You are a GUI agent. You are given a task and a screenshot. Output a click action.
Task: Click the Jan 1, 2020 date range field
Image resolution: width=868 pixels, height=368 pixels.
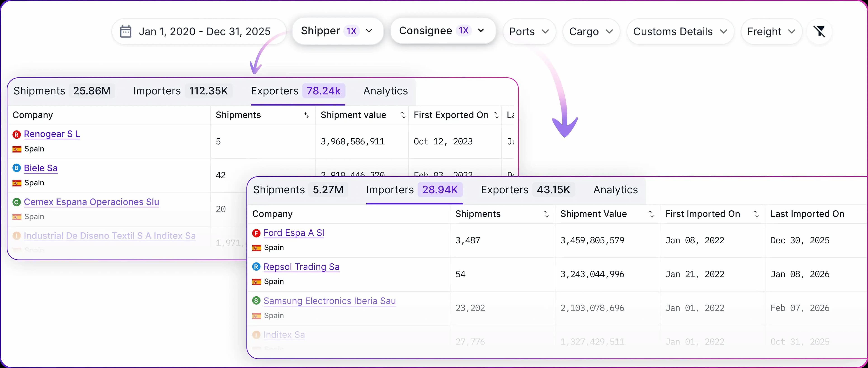204,32
